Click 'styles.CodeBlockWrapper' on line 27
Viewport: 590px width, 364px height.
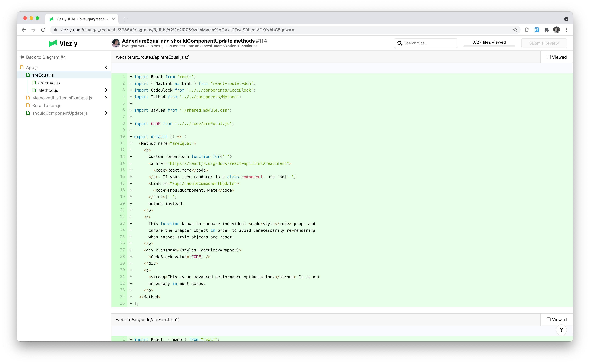pyautogui.click(x=209, y=250)
